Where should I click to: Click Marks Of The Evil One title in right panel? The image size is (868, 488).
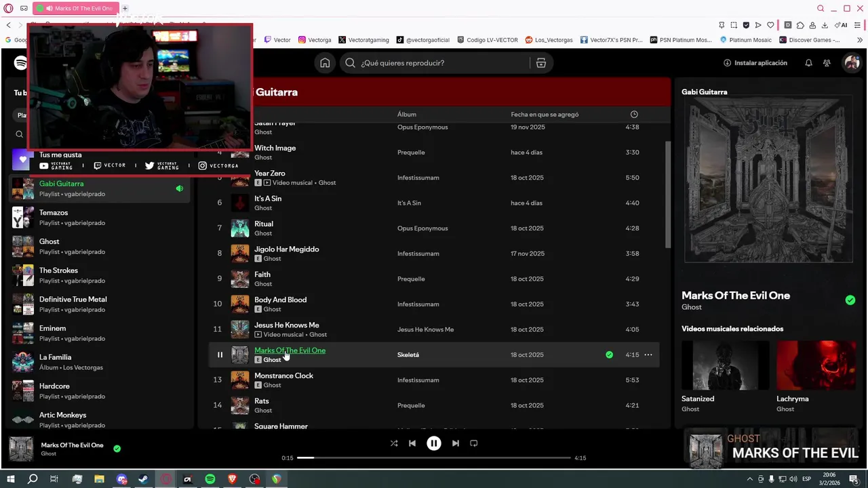click(736, 296)
